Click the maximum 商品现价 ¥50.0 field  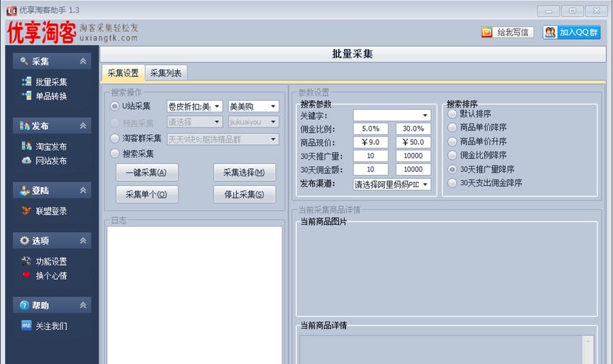tap(413, 142)
